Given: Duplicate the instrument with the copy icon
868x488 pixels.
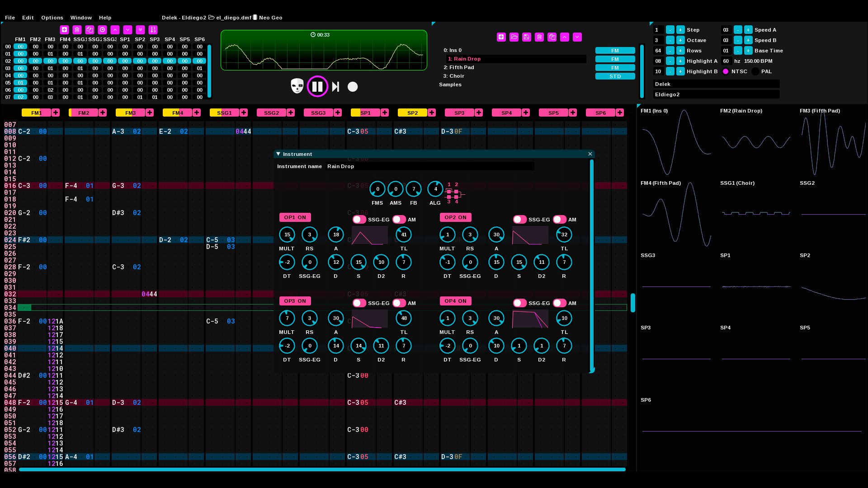Looking at the screenshot, I should click(552, 37).
